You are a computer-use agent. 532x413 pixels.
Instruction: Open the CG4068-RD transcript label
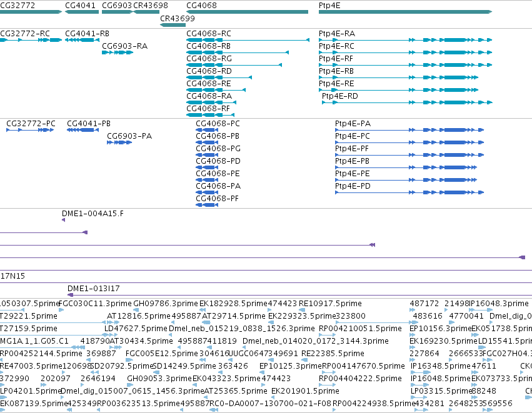(209, 71)
